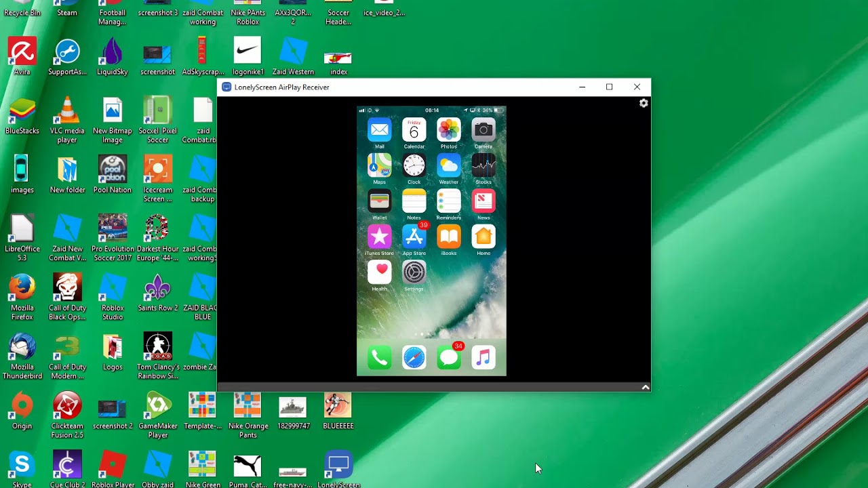Screen dimensions: 868x488
Task: Select Pro Evolution Soccer 2017 icon
Action: click(113, 239)
